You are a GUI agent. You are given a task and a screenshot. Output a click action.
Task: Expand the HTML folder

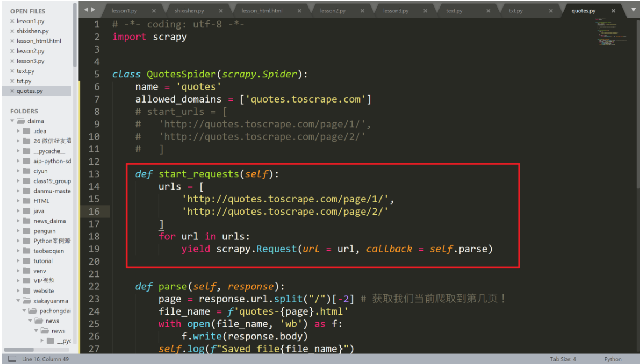tap(18, 201)
